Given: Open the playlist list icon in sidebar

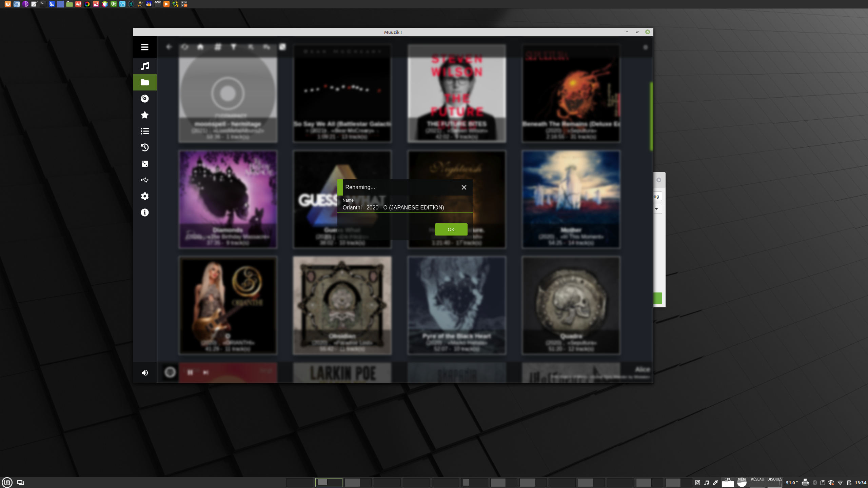Looking at the screenshot, I should point(145,131).
